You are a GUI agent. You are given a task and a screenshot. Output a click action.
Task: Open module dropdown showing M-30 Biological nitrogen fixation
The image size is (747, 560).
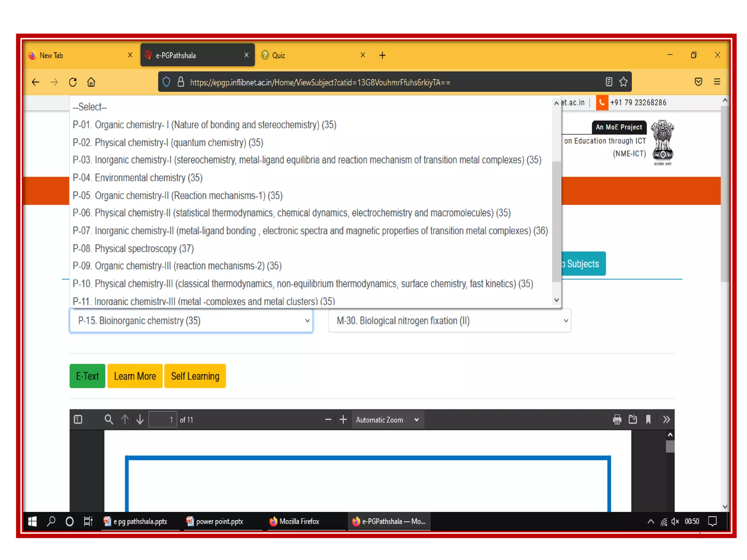[x=449, y=321]
